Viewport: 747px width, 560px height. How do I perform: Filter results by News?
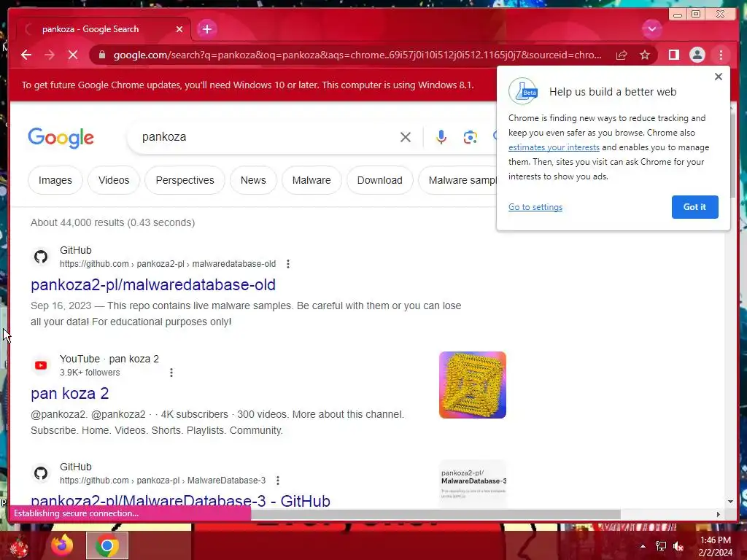[253, 180]
